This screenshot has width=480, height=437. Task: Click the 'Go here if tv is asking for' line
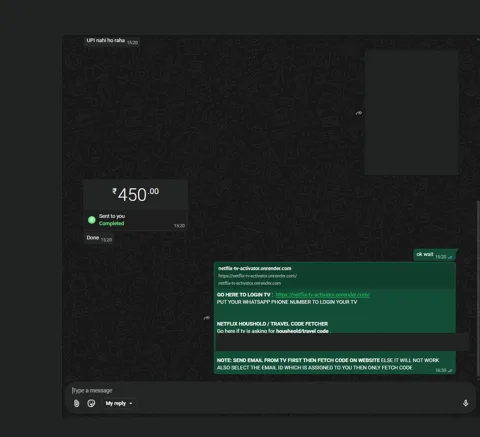pyautogui.click(x=273, y=331)
